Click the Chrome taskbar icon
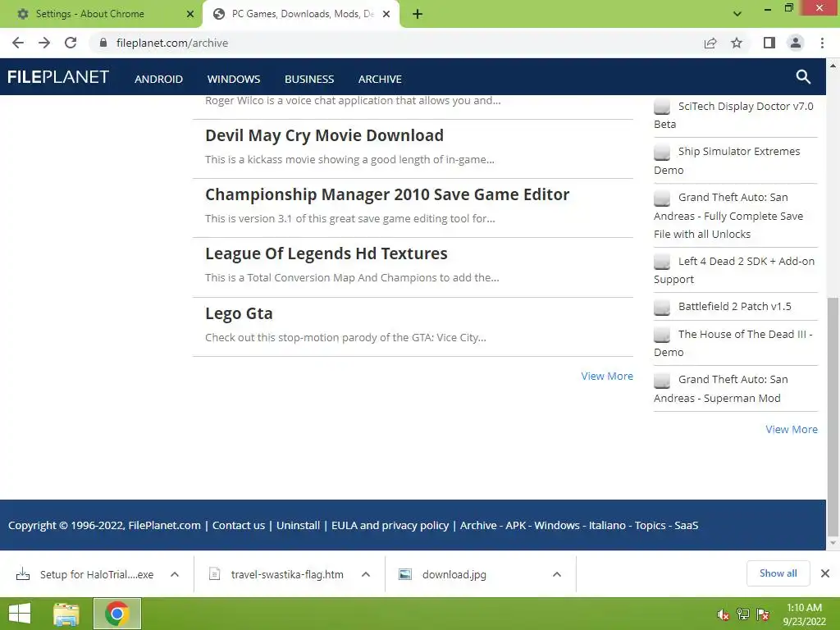Viewport: 840px width, 630px height. point(116,614)
